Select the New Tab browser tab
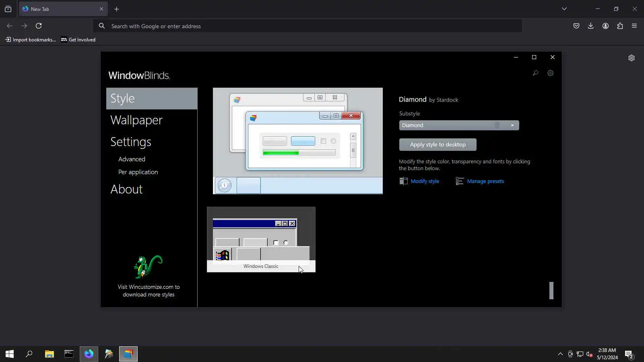 (63, 9)
